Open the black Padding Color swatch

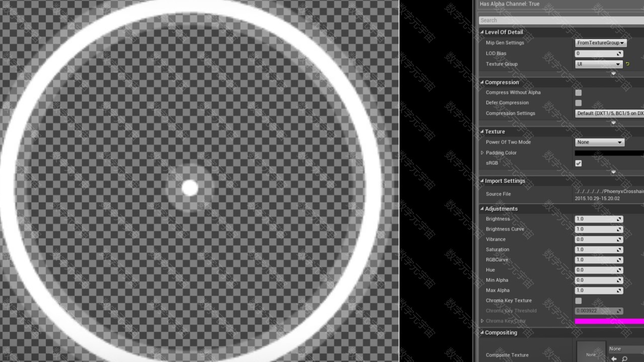tap(609, 153)
